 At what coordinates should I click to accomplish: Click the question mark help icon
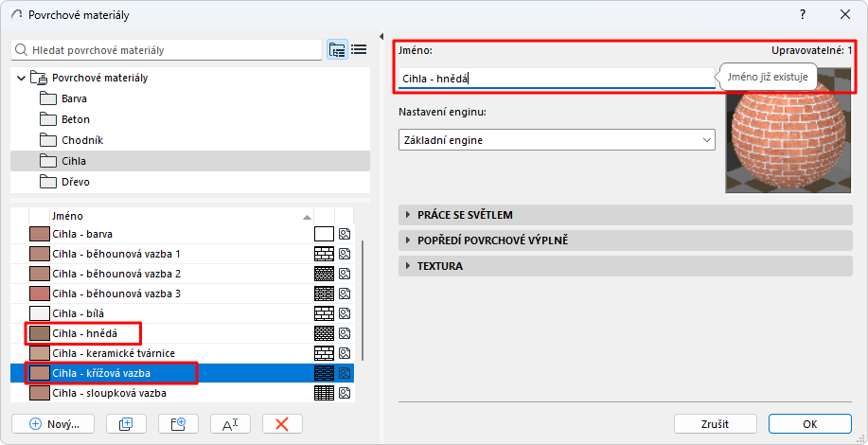click(x=803, y=14)
